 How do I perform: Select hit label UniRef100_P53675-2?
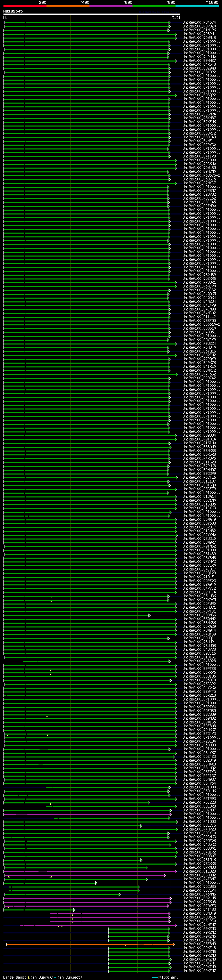coord(201,175)
